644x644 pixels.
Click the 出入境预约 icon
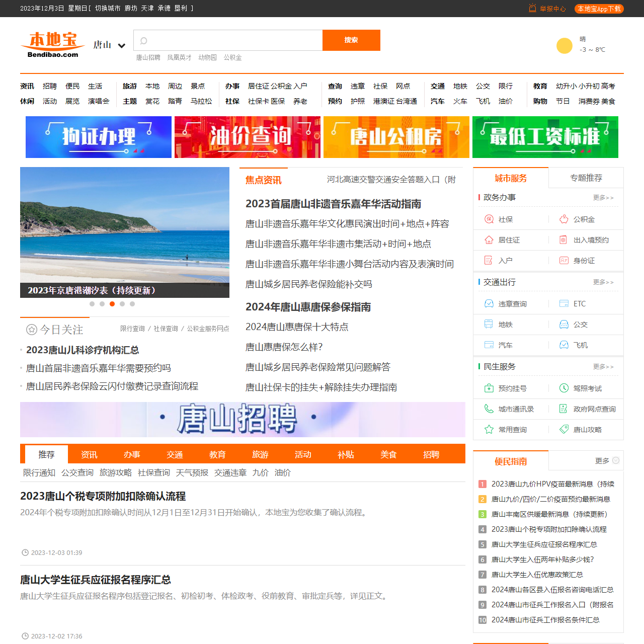pos(563,240)
